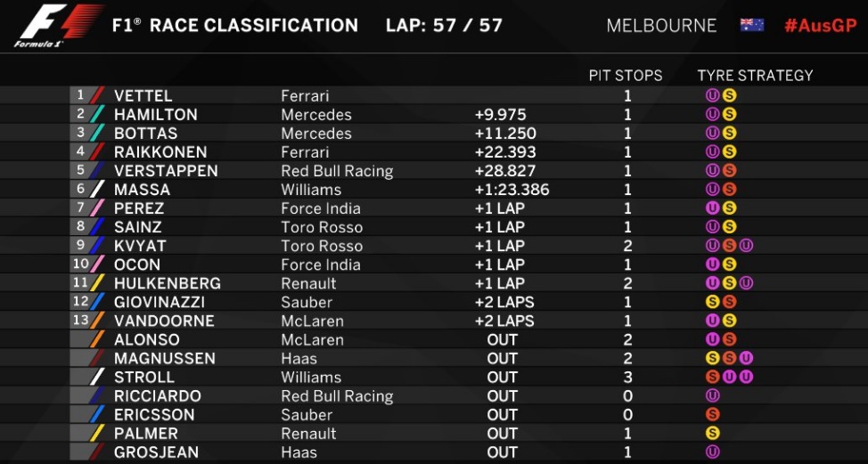Click the #AusGP hashtag
868x464 pixels.
[819, 25]
